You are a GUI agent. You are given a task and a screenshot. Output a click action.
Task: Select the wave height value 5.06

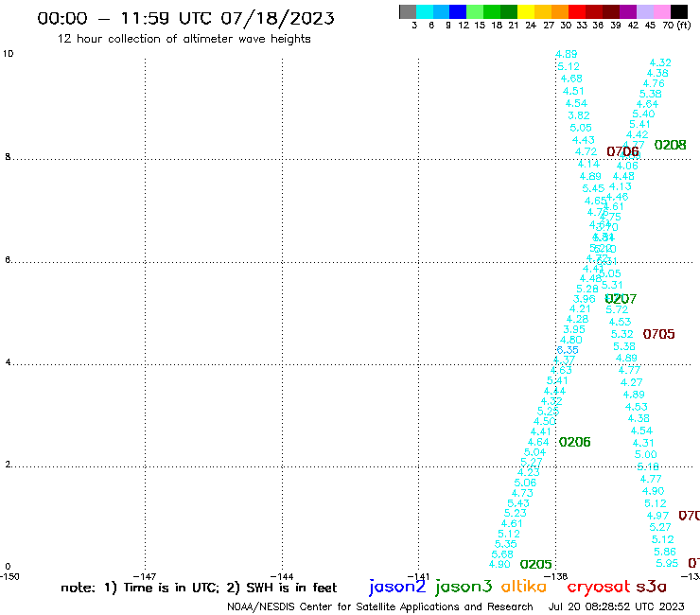coord(525,483)
